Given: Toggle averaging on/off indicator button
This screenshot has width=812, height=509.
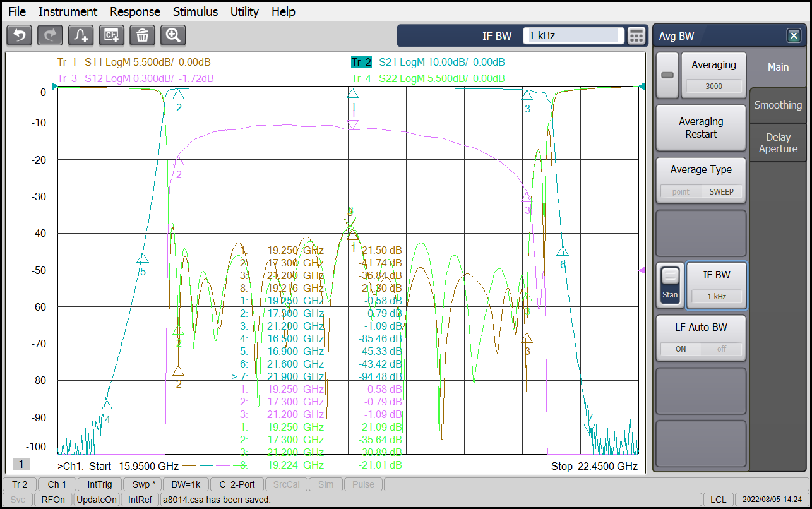Looking at the screenshot, I should click(x=667, y=75).
